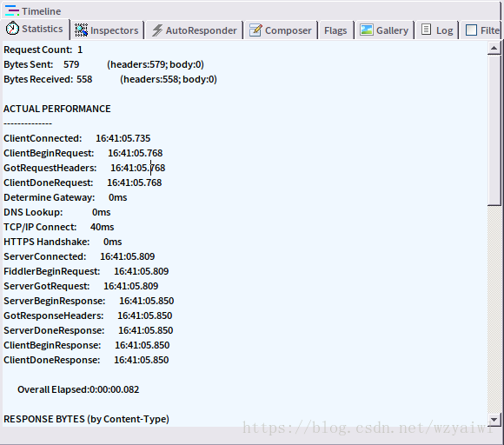
Task: Click the GotResponseHeaders timestamp line
Action: click(x=88, y=316)
